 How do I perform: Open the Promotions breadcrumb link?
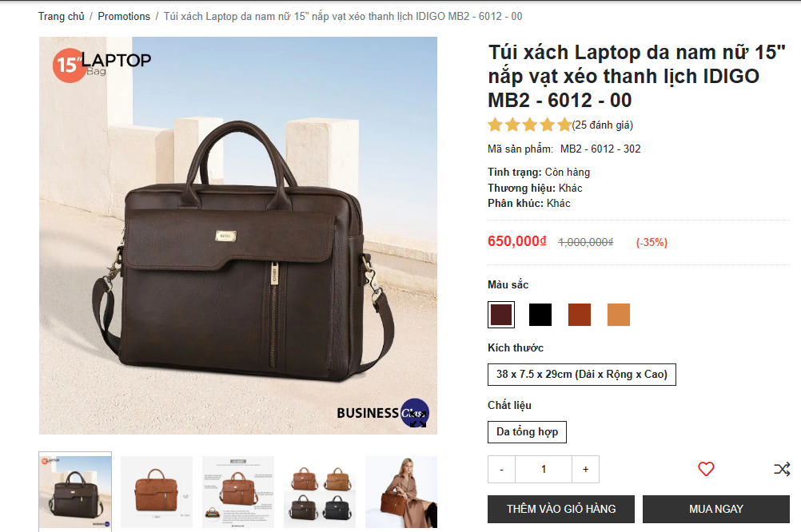pos(124,16)
